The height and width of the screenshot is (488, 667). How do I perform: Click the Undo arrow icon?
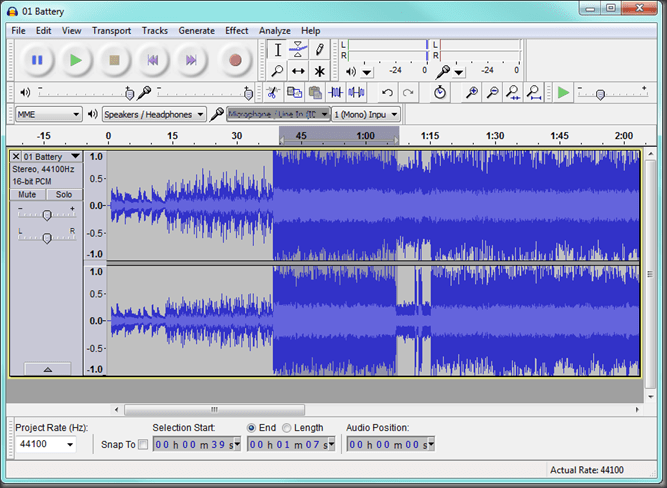387,92
